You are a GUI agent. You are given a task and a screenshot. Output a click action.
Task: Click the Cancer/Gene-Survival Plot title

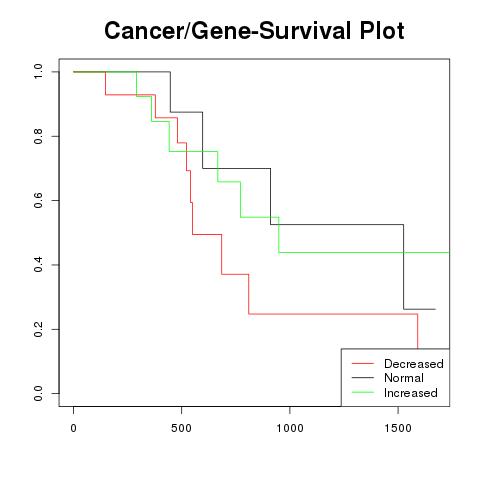pyautogui.click(x=254, y=30)
